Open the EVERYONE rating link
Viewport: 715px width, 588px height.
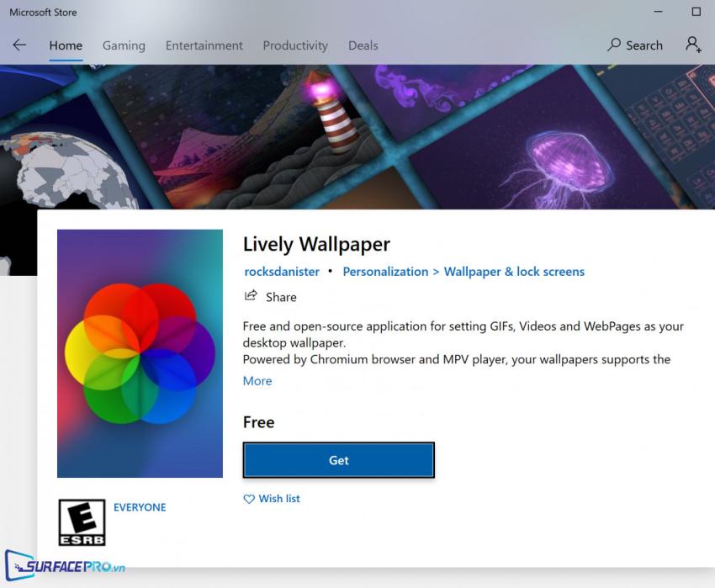(140, 507)
